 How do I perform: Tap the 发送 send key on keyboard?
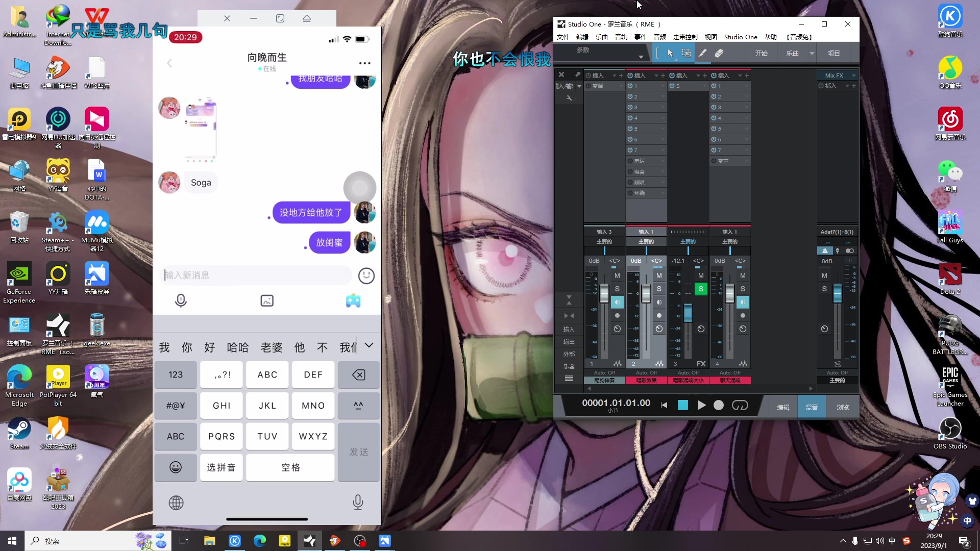(359, 452)
